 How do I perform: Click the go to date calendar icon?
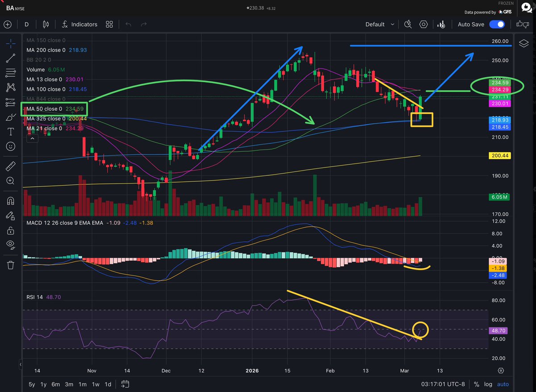point(125,384)
